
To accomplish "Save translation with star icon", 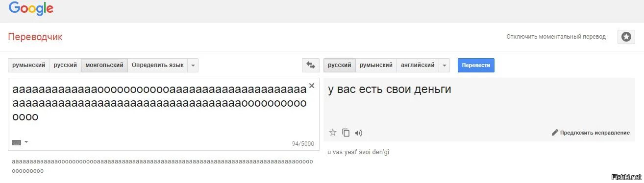I will (x=333, y=133).
